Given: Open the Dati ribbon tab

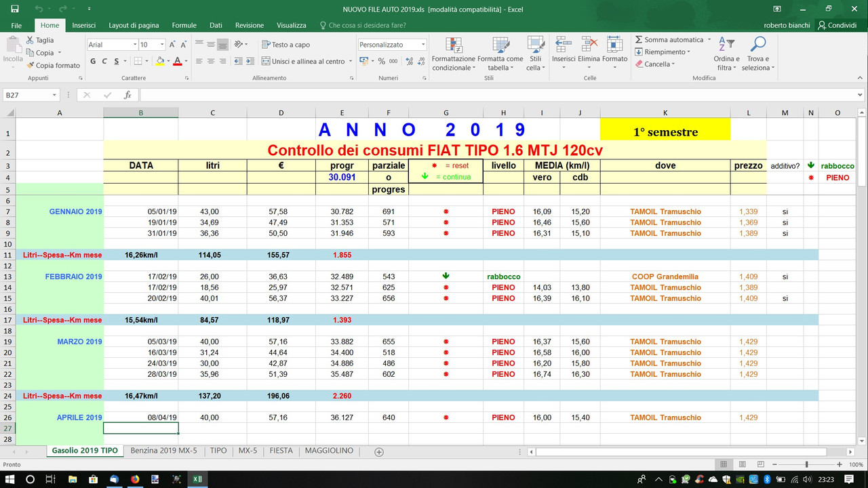Looking at the screenshot, I should click(216, 25).
